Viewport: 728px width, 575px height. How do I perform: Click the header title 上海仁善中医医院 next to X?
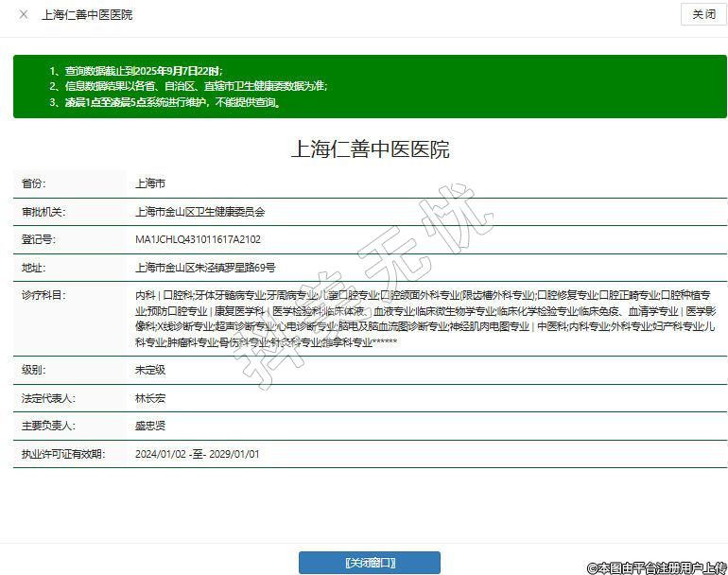pyautogui.click(x=87, y=15)
